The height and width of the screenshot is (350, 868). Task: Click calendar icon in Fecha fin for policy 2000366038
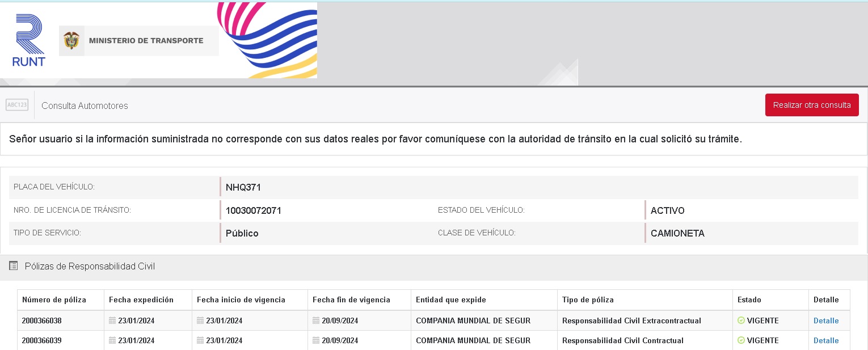pyautogui.click(x=316, y=321)
